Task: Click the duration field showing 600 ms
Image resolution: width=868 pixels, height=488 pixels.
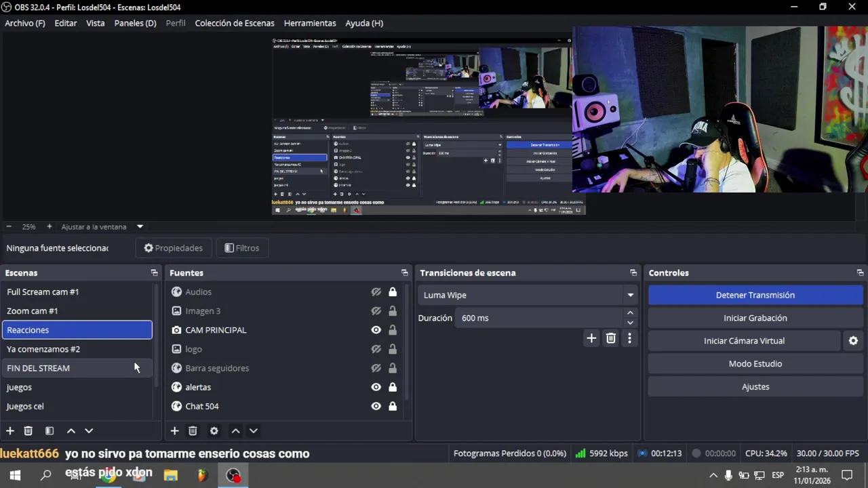Action: [539, 318]
